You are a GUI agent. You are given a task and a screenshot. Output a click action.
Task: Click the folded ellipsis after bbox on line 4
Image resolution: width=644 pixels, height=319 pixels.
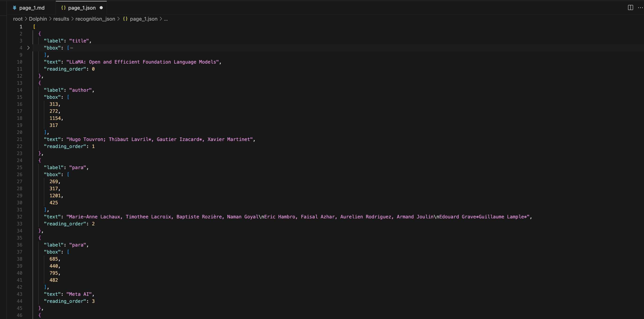[72, 48]
